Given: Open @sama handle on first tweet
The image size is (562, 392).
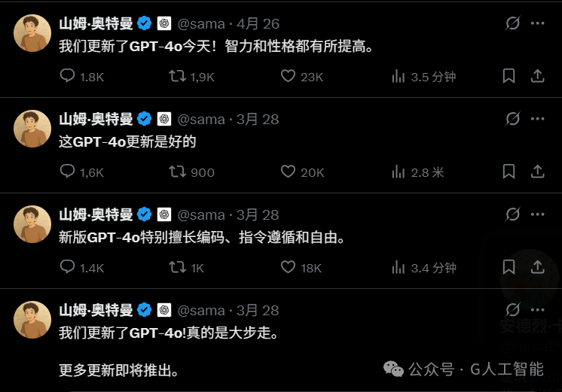Looking at the screenshot, I should [x=201, y=24].
